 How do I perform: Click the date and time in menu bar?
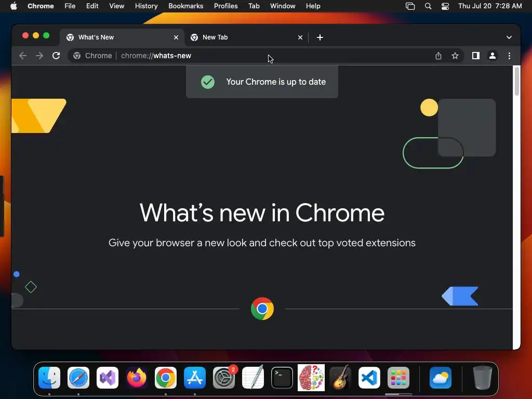point(490,6)
